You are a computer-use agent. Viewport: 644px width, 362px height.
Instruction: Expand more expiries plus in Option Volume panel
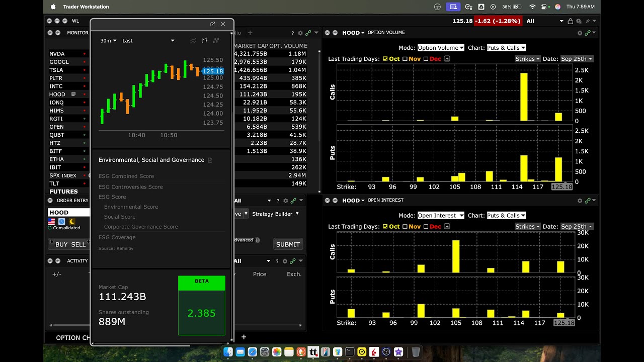point(447,59)
